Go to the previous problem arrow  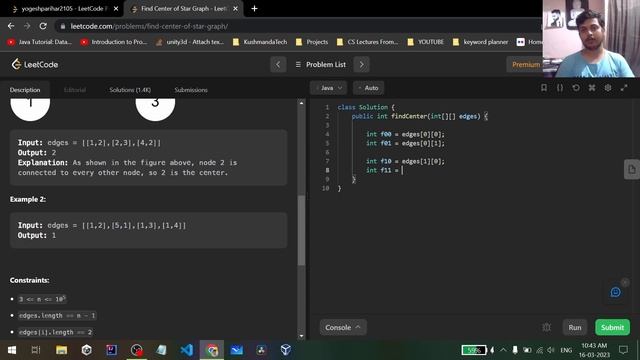278,64
